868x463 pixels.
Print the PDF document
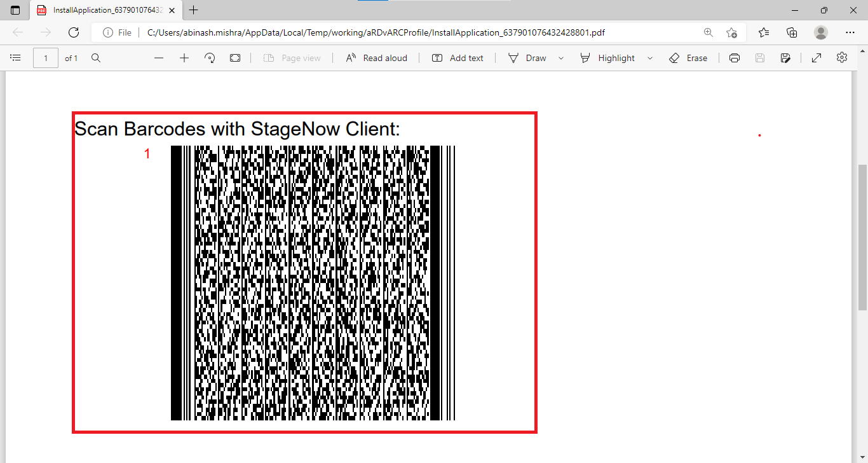pyautogui.click(x=735, y=58)
